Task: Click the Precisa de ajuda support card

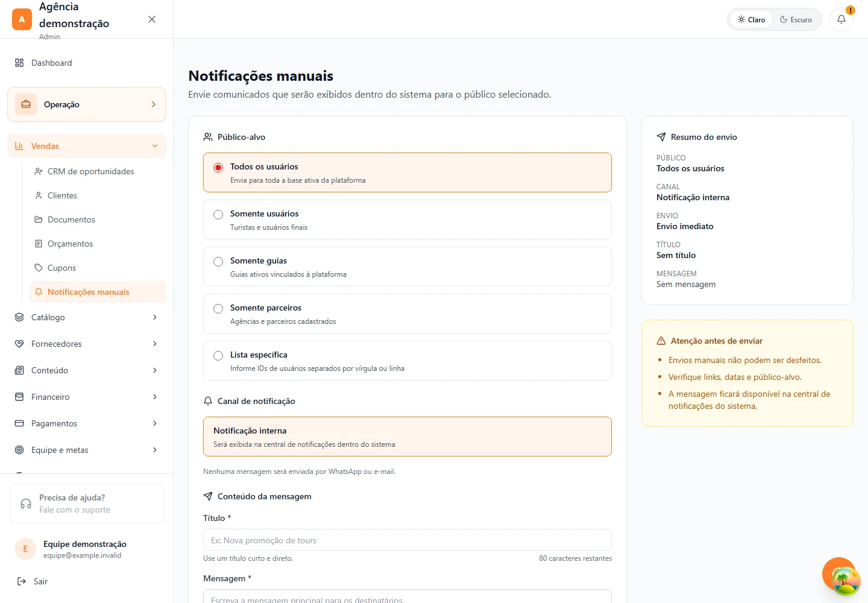Action: tap(87, 504)
